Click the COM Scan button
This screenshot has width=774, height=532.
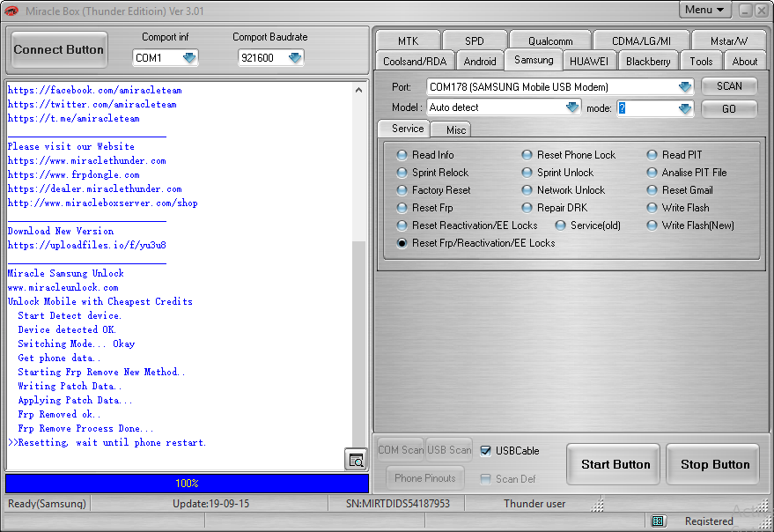coord(401,450)
